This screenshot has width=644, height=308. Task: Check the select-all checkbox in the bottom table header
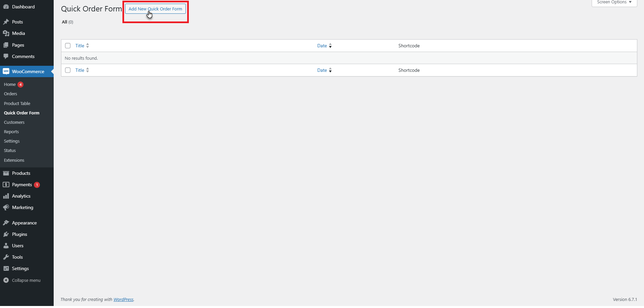coord(68,70)
